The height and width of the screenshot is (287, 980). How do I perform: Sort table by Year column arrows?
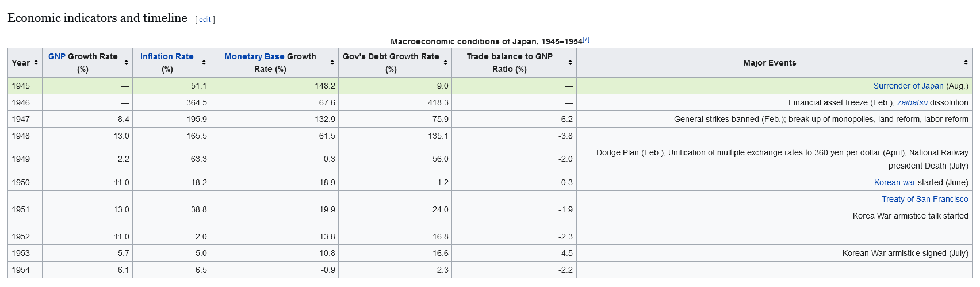[36, 63]
